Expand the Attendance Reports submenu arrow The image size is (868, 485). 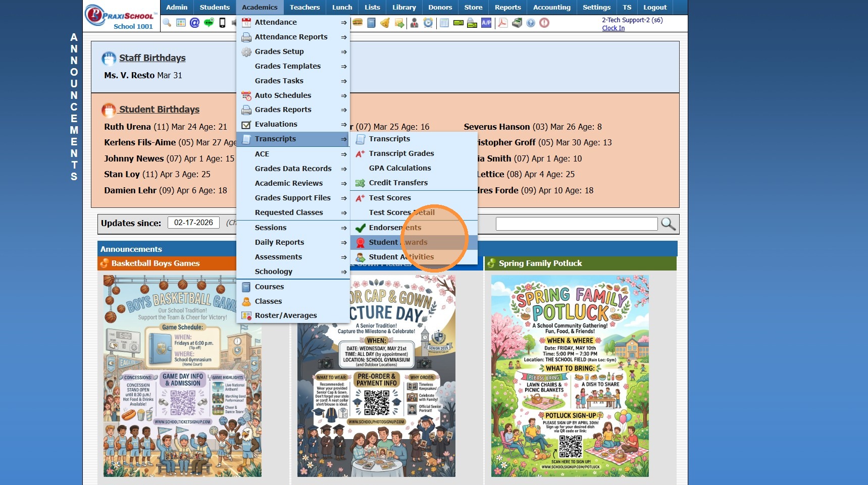point(343,37)
